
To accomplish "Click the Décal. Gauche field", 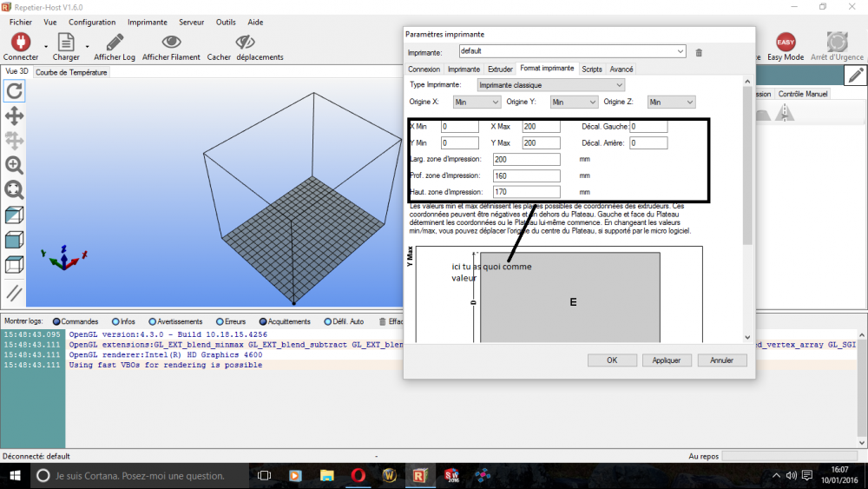I will point(648,126).
